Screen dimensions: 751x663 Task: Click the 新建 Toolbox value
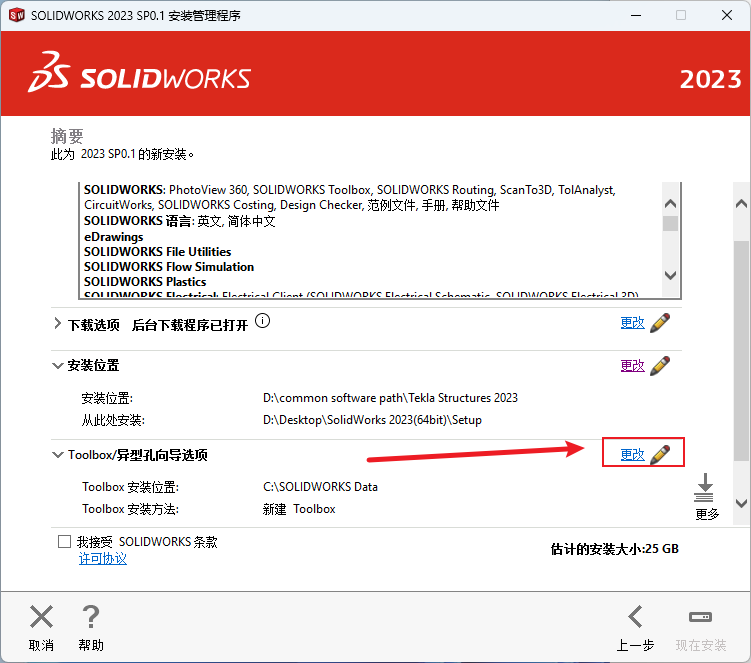pyautogui.click(x=299, y=509)
